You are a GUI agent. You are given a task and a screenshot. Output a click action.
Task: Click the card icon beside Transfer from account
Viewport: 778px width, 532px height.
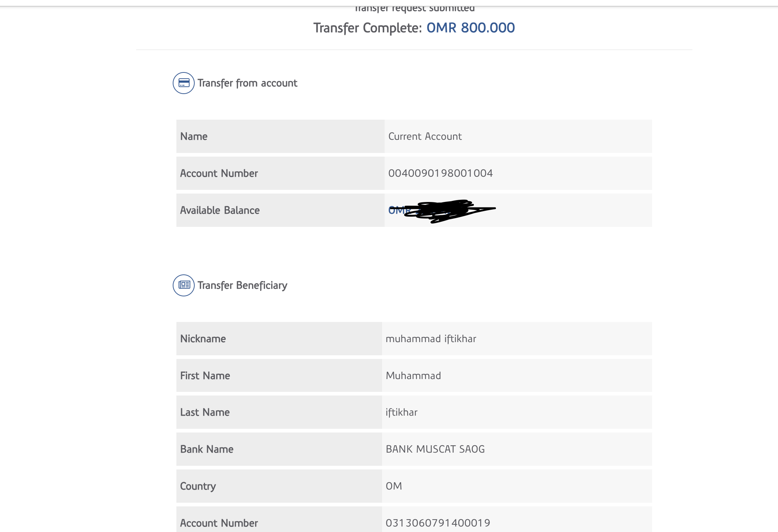click(x=184, y=83)
